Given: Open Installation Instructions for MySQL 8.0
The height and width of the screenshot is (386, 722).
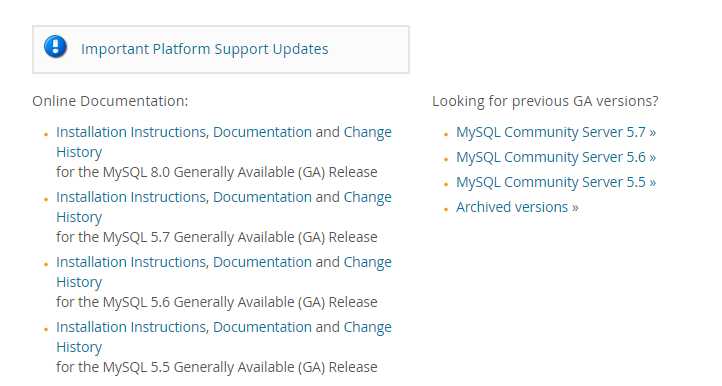Looking at the screenshot, I should [131, 132].
